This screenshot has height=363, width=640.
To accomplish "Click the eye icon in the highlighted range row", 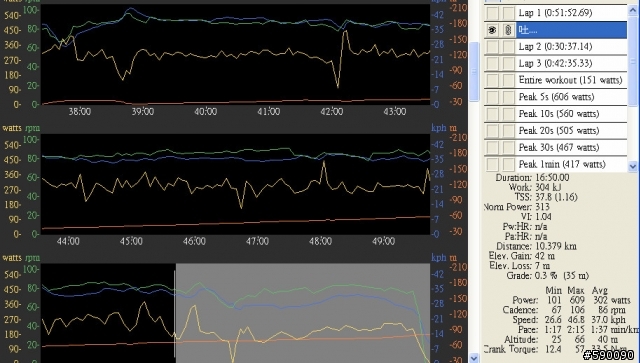I will click(x=492, y=30).
